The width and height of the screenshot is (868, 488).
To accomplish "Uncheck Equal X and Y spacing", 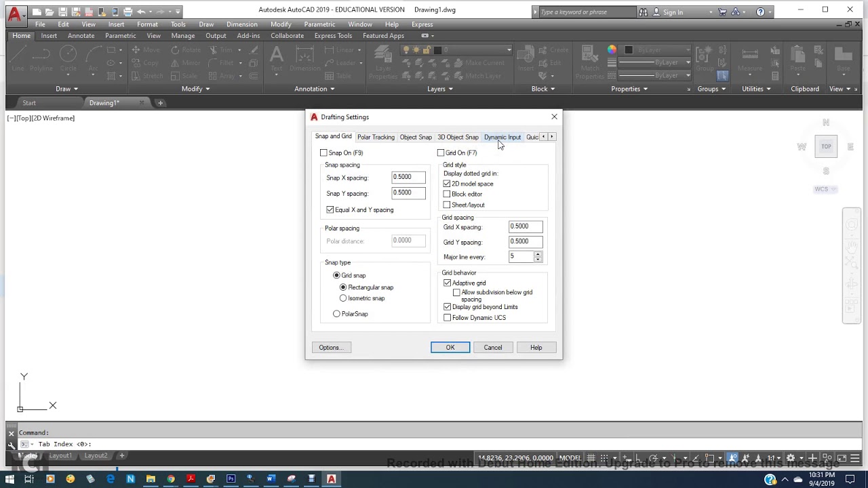I will click(330, 210).
